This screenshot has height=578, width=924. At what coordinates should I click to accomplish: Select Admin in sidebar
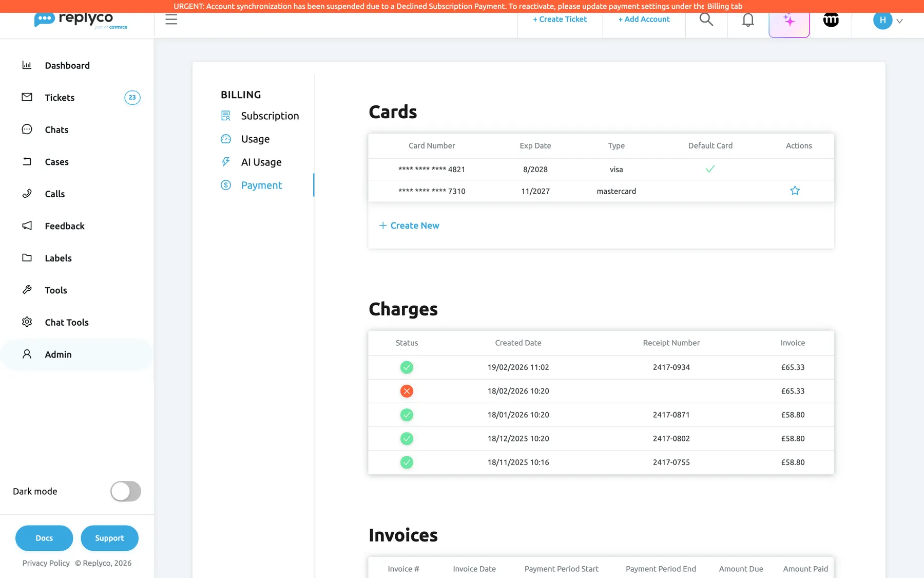pyautogui.click(x=77, y=355)
